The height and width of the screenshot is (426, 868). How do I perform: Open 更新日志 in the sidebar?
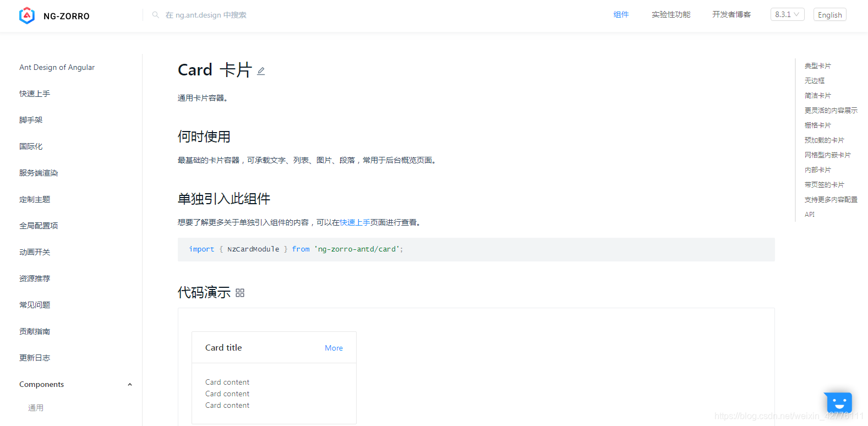pyautogui.click(x=35, y=358)
